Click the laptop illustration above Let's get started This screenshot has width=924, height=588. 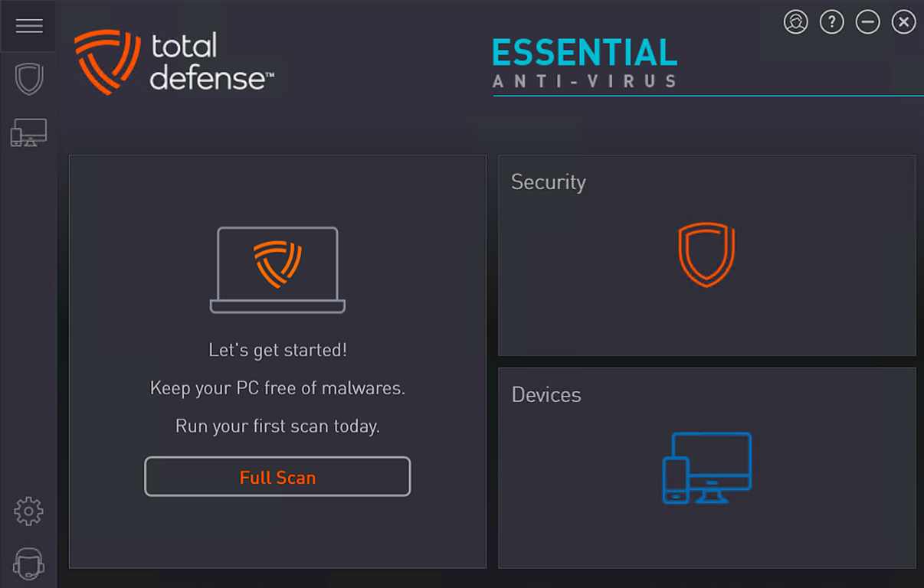(277, 268)
